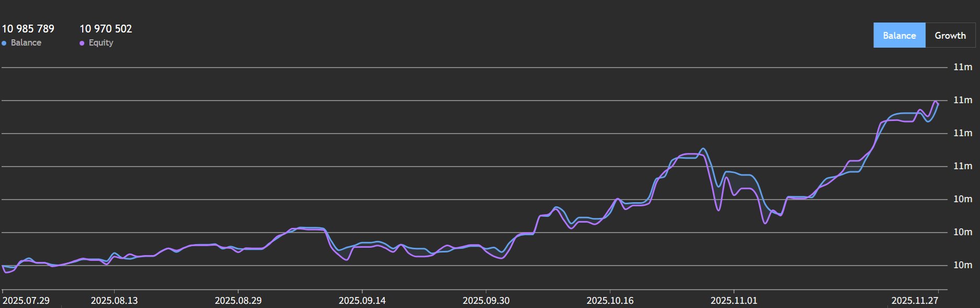Select the 2025.08.13 date label

coord(114,301)
